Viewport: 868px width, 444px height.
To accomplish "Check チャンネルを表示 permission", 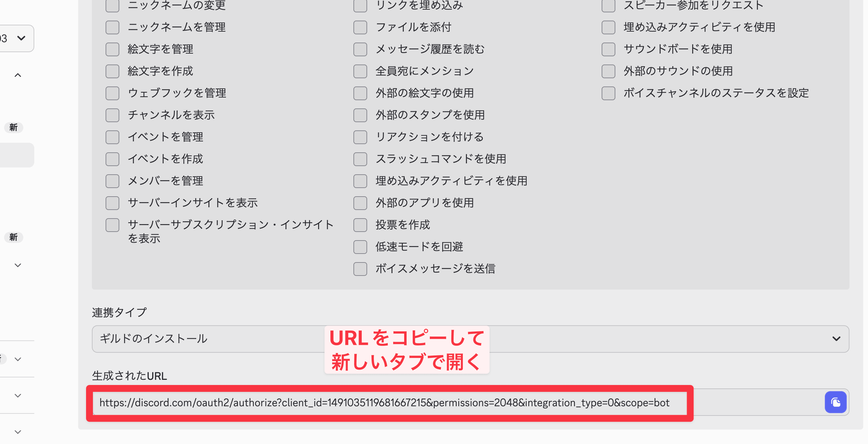I will (112, 115).
